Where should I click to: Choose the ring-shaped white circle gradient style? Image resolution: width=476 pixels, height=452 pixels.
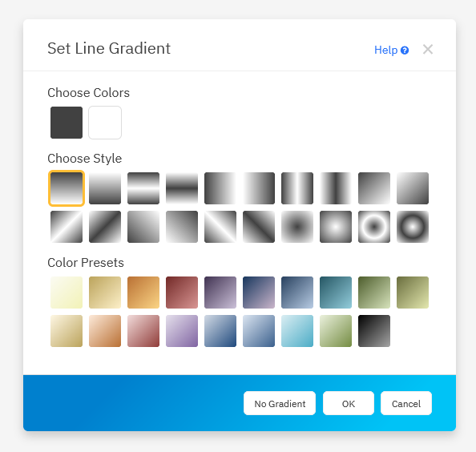pos(374,227)
